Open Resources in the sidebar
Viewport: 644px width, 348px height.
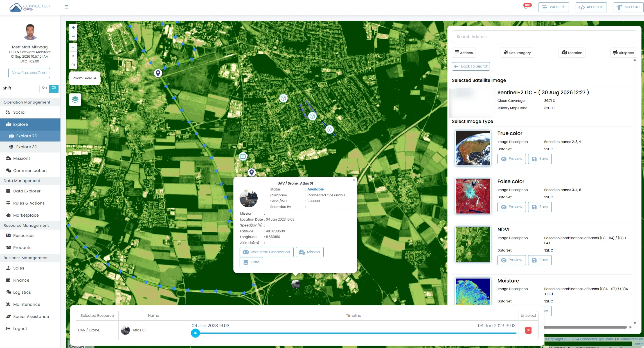tap(30, 235)
